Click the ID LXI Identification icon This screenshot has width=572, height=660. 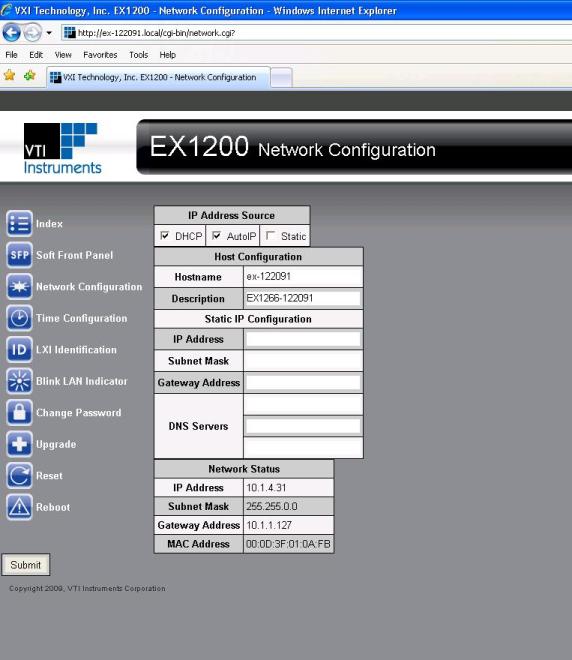coord(19,349)
